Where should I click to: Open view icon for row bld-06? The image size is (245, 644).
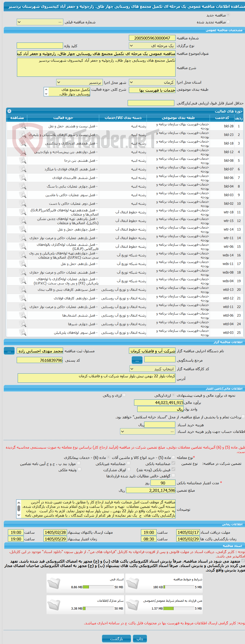pos(23,178)
